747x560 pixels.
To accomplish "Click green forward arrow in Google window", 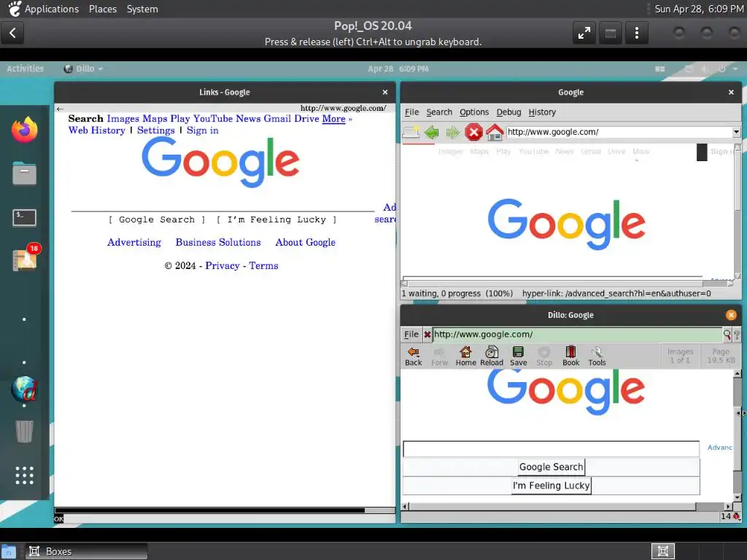I will 452,132.
